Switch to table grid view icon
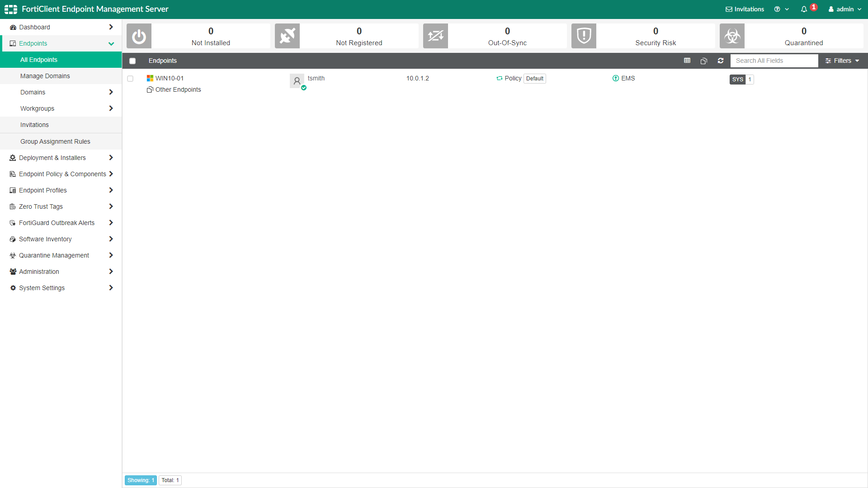This screenshot has width=868, height=488. [x=687, y=61]
